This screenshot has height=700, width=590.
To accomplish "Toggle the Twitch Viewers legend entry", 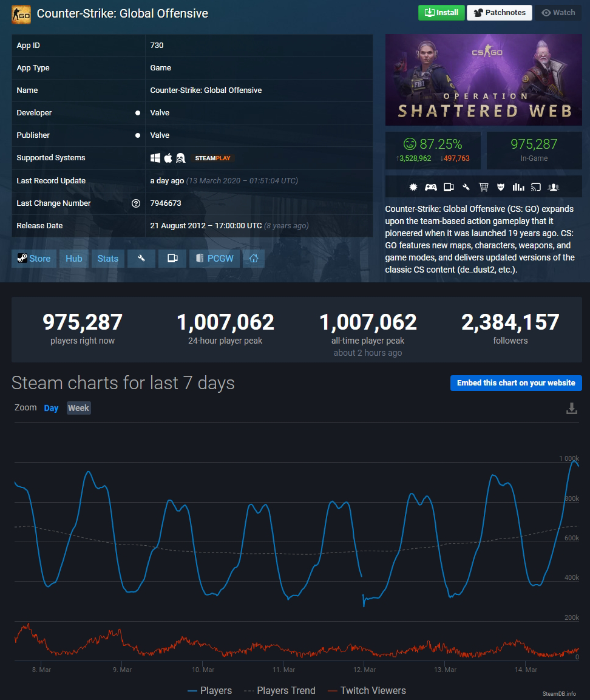I will coord(367,691).
